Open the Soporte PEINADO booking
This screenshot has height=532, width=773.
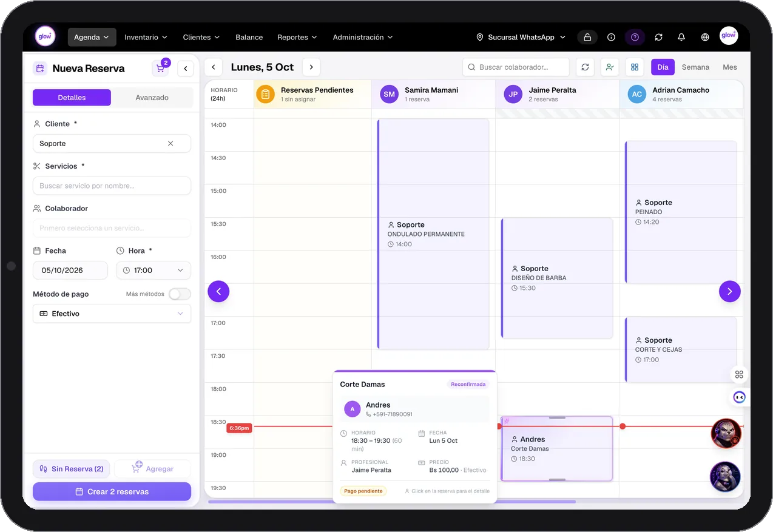coord(681,212)
